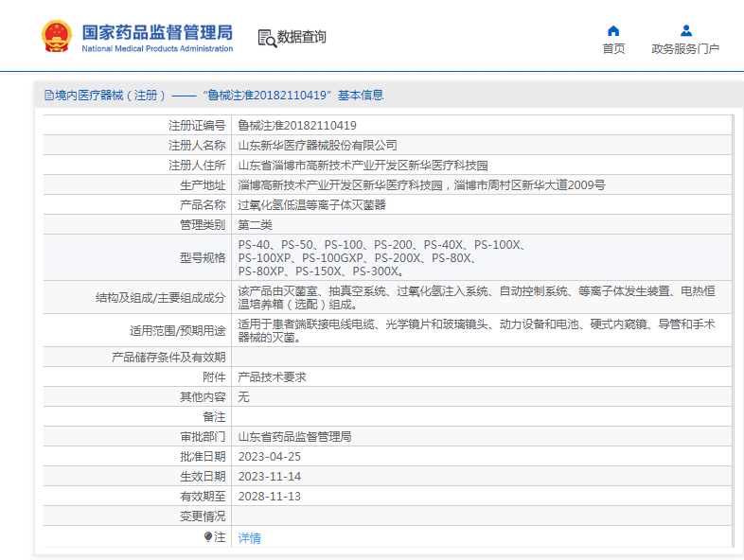Image resolution: width=744 pixels, height=560 pixels.
Task: Select expiry date 2028-11-13
Action: click(x=270, y=497)
